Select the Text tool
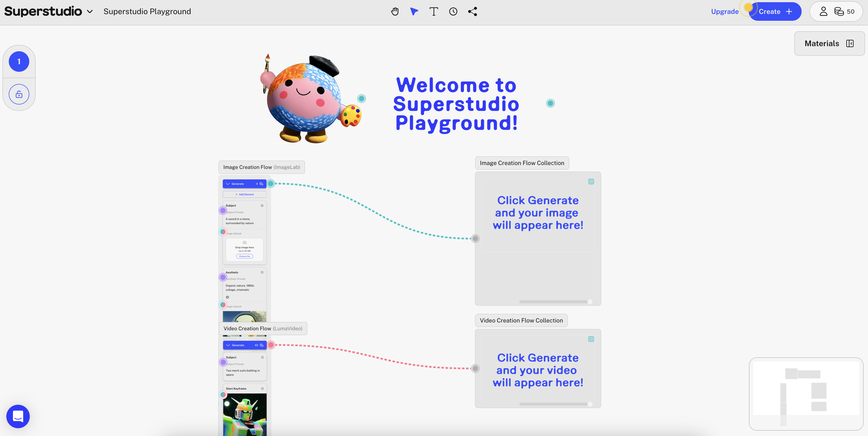The image size is (868, 436). click(434, 11)
